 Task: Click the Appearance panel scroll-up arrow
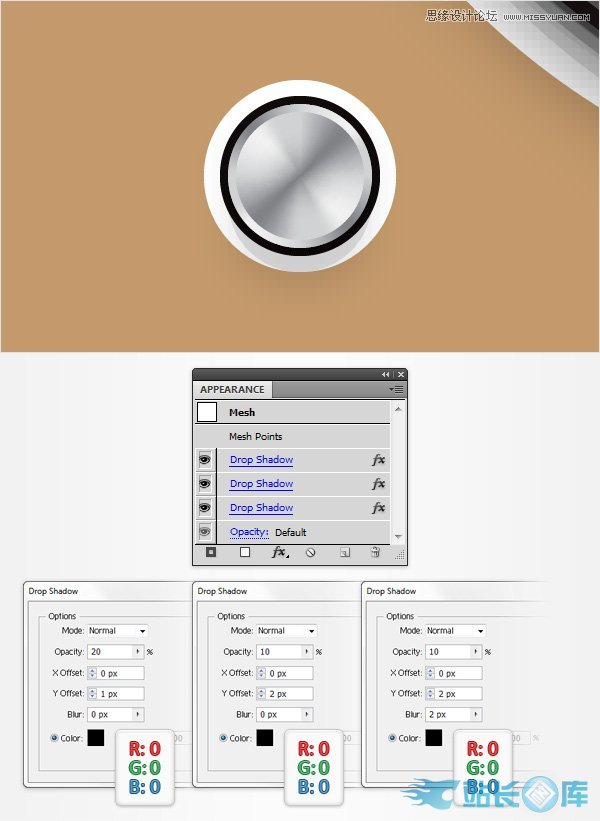click(398, 409)
